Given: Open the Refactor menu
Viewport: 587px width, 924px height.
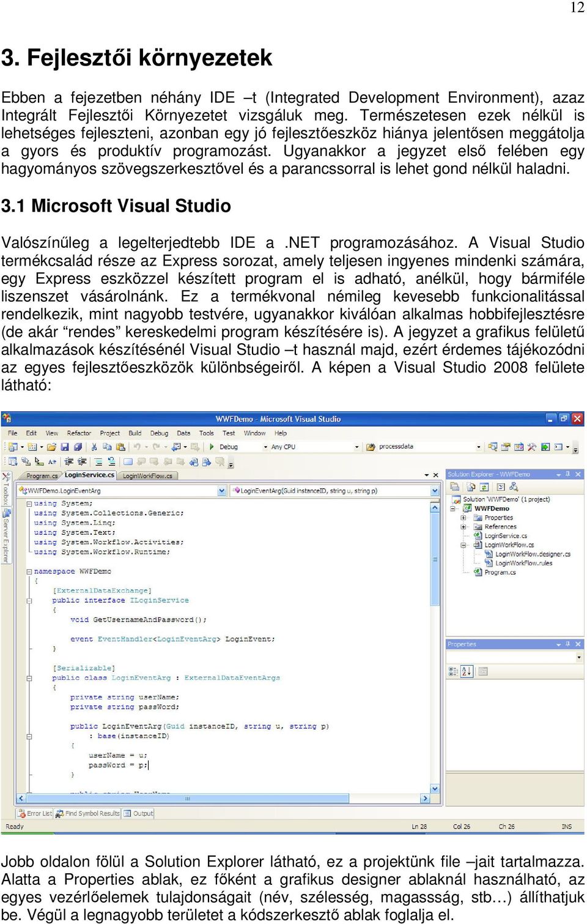Looking at the screenshot, I should tap(79, 433).
